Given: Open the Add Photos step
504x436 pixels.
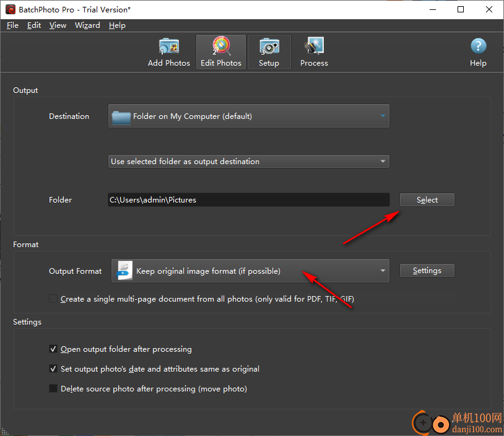Looking at the screenshot, I should pyautogui.click(x=169, y=52).
